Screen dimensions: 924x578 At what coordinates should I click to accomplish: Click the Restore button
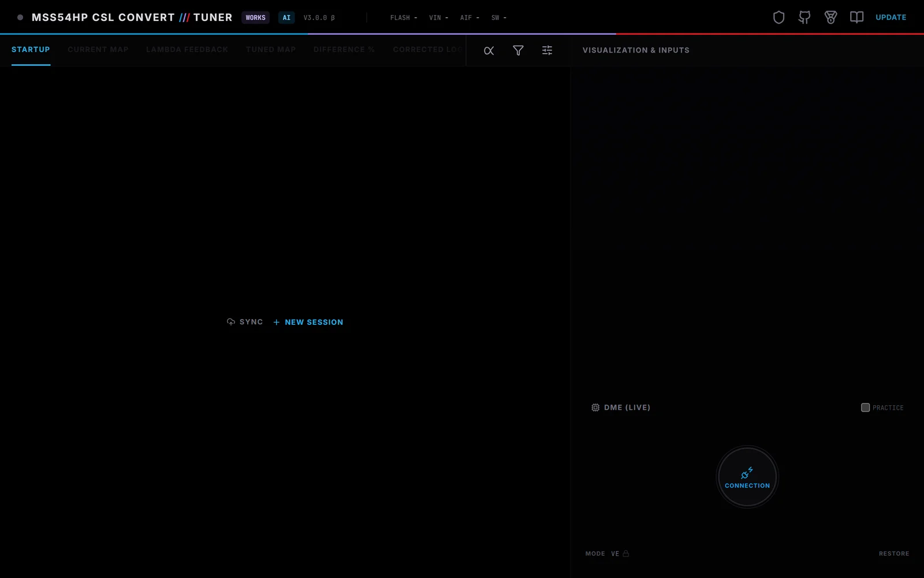(x=894, y=554)
